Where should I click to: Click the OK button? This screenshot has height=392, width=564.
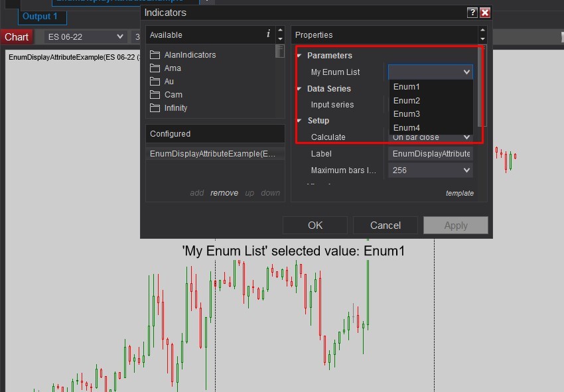tap(315, 225)
